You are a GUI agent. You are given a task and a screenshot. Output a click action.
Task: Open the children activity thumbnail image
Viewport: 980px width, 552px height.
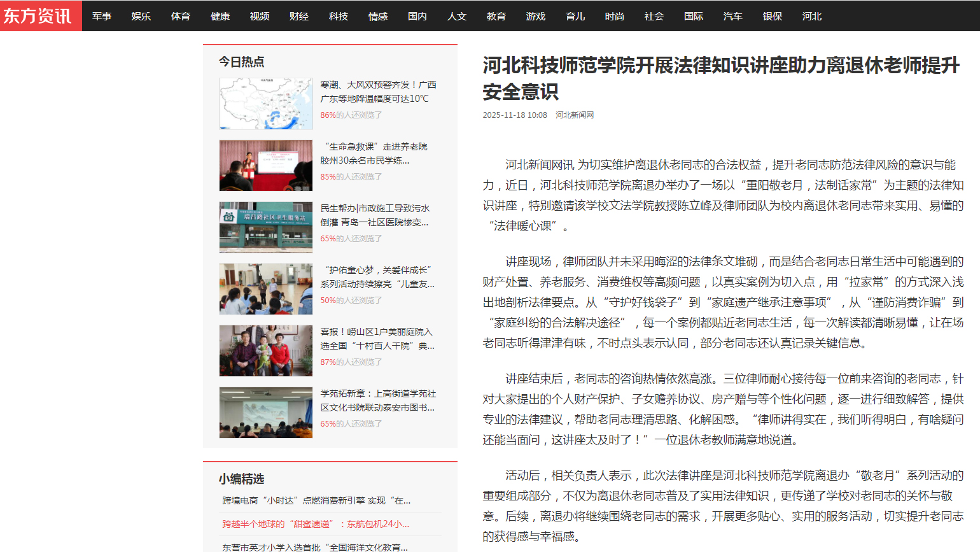[x=266, y=289]
